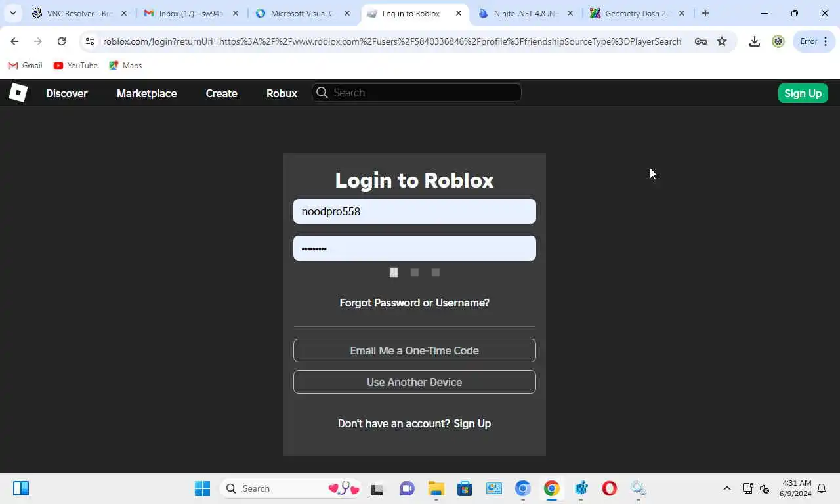Screen dimensions: 840x504
Task: Switch to the VNC Resolver tab
Action: [x=79, y=13]
